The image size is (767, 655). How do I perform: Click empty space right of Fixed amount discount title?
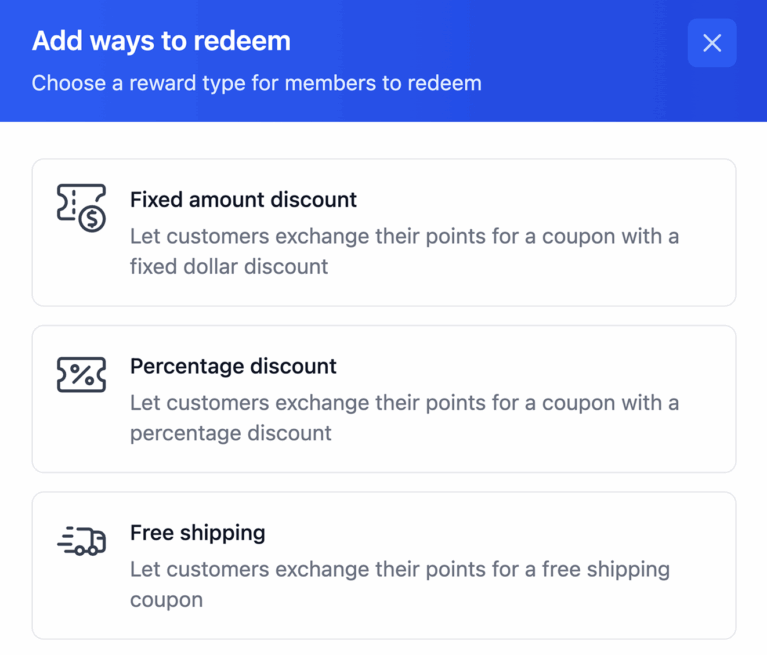tap(540, 200)
